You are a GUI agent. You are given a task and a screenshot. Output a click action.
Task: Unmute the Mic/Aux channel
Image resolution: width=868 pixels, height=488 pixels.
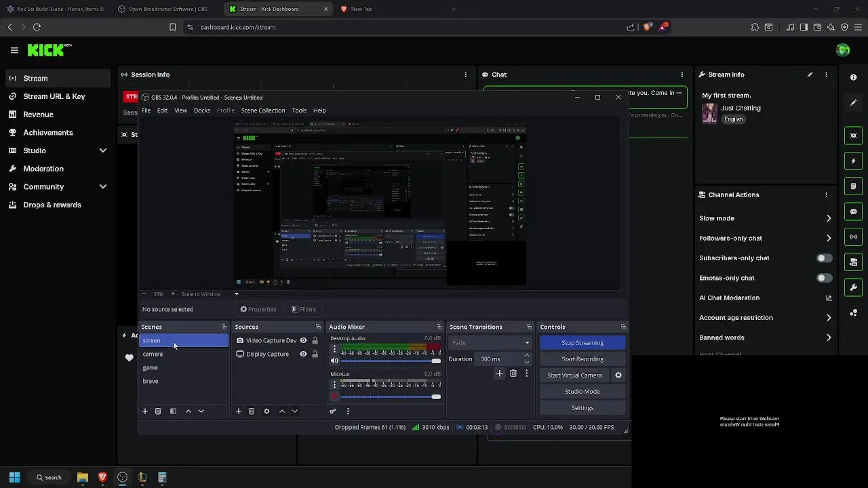point(334,396)
